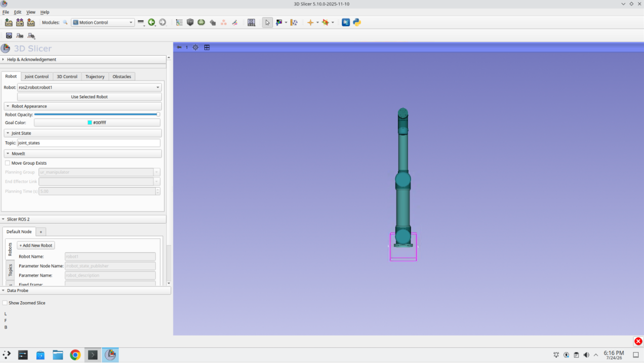Click the + Add New Robot button
This screenshot has width=644, height=363.
(36, 245)
